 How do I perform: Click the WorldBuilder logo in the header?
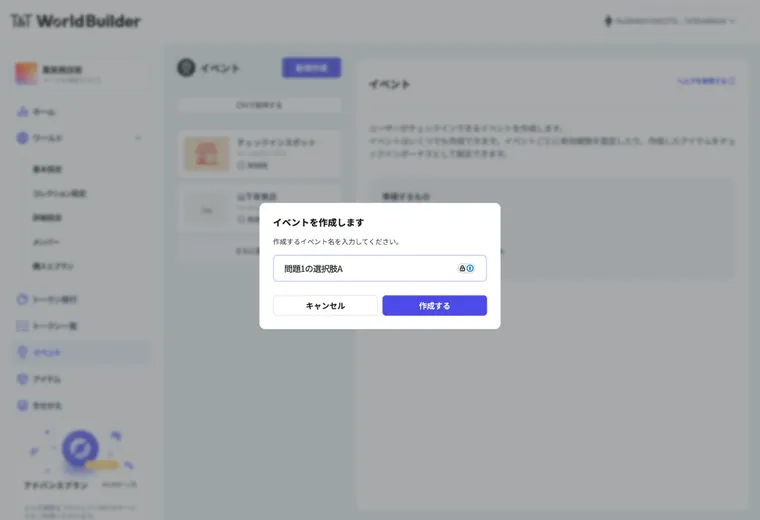pyautogui.click(x=76, y=21)
